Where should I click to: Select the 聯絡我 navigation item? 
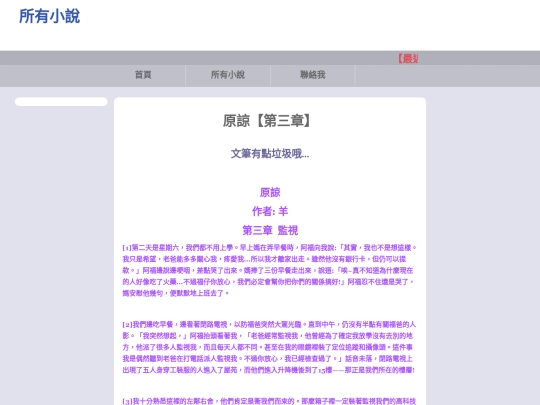[312, 75]
